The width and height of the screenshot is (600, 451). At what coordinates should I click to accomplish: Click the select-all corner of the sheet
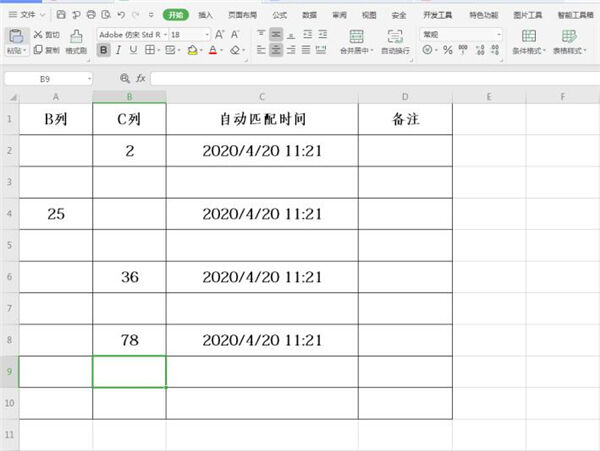pyautogui.click(x=13, y=97)
